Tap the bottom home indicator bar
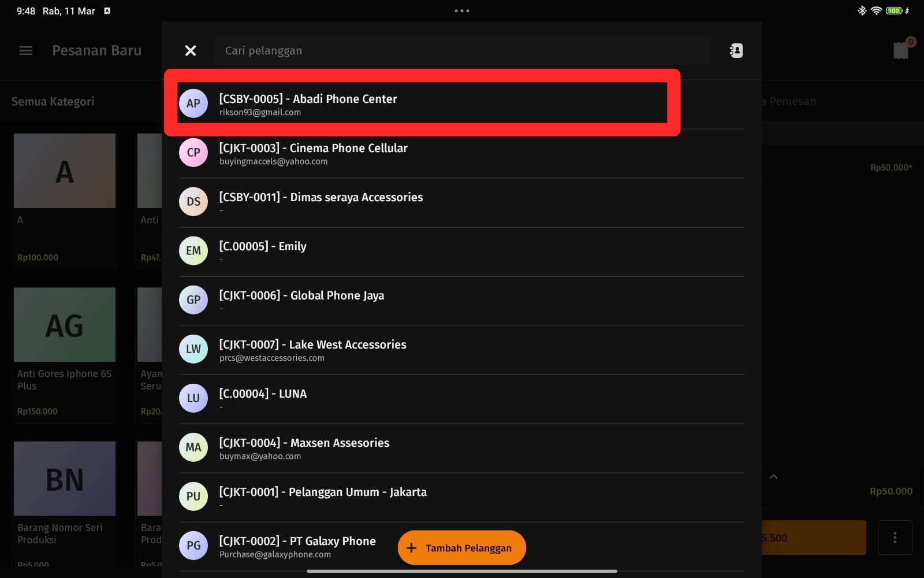Screen dimensions: 924x578 point(462,571)
